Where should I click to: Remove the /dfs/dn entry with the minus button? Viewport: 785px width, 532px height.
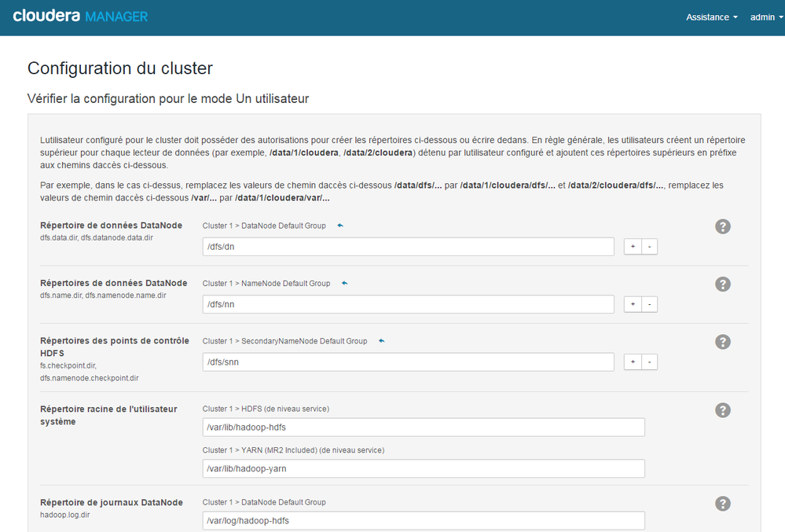[x=650, y=246]
